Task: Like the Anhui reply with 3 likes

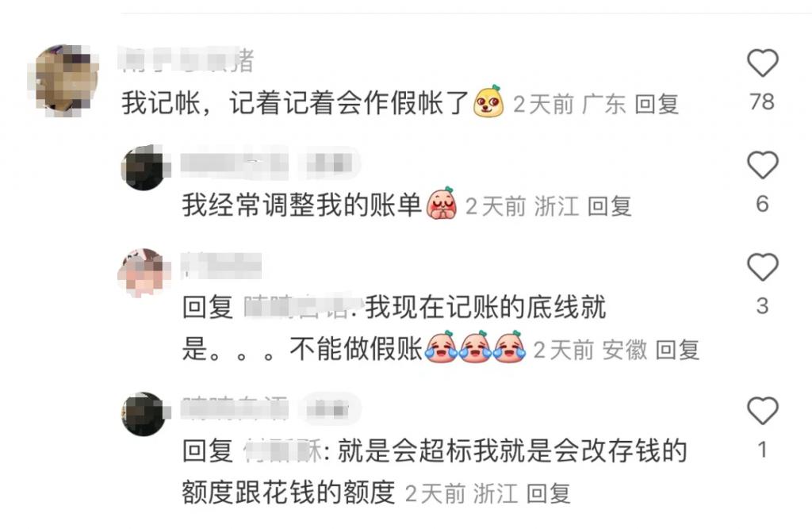Action: point(762,267)
